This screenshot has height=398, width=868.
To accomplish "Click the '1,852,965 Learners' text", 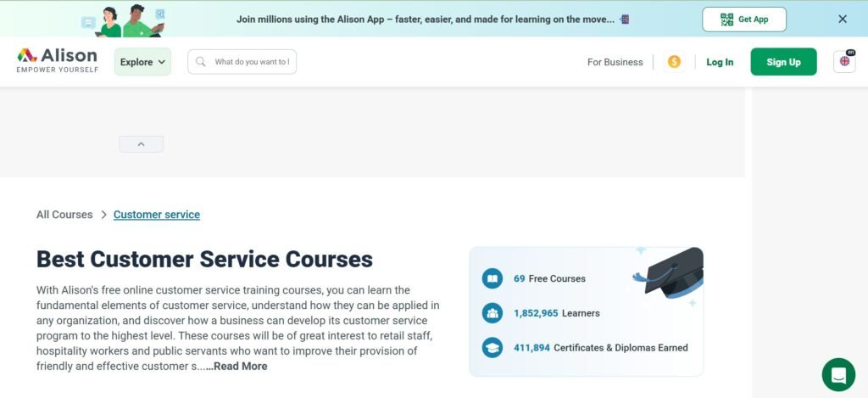I will point(556,313).
